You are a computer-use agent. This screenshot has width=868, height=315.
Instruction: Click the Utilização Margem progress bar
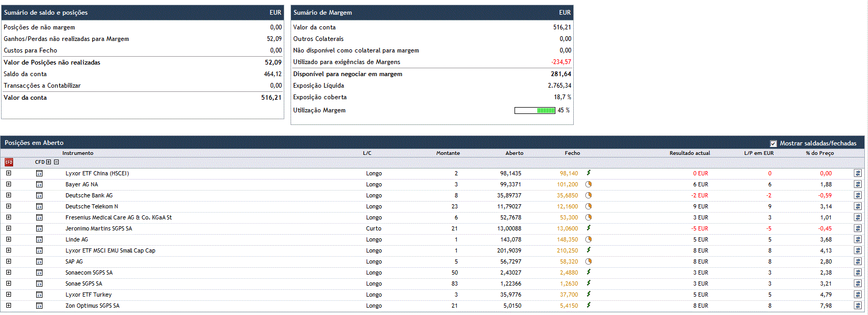[x=534, y=110]
